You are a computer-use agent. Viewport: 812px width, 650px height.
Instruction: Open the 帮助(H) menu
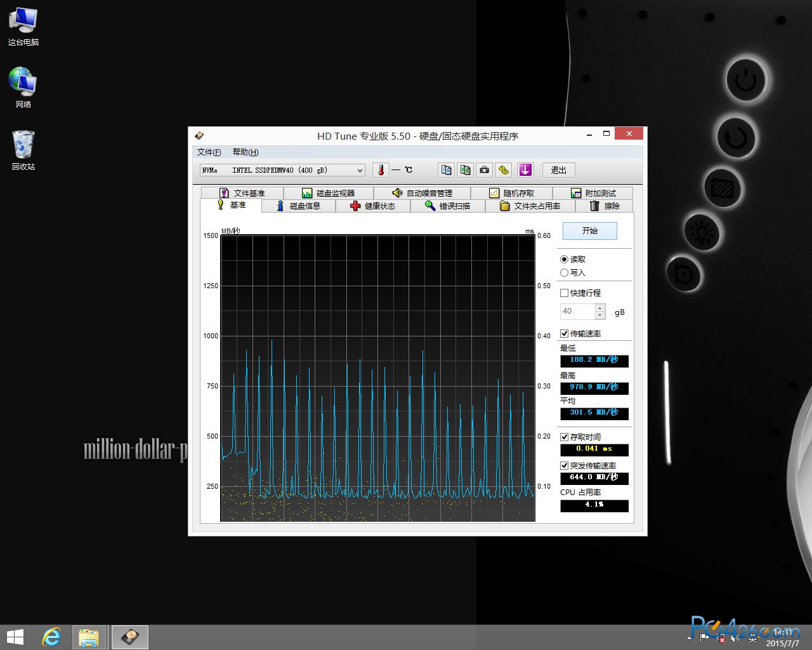(x=246, y=152)
